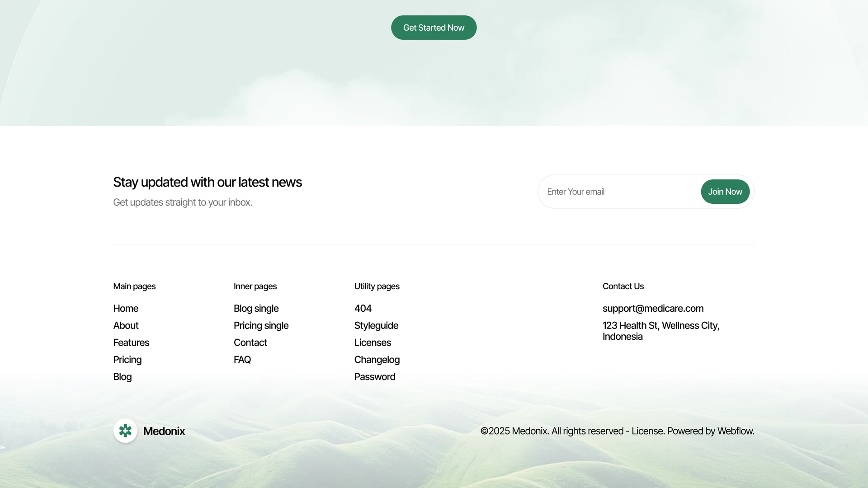The height and width of the screenshot is (488, 868).
Task: Click the Utility pages column heading
Action: [x=377, y=286]
